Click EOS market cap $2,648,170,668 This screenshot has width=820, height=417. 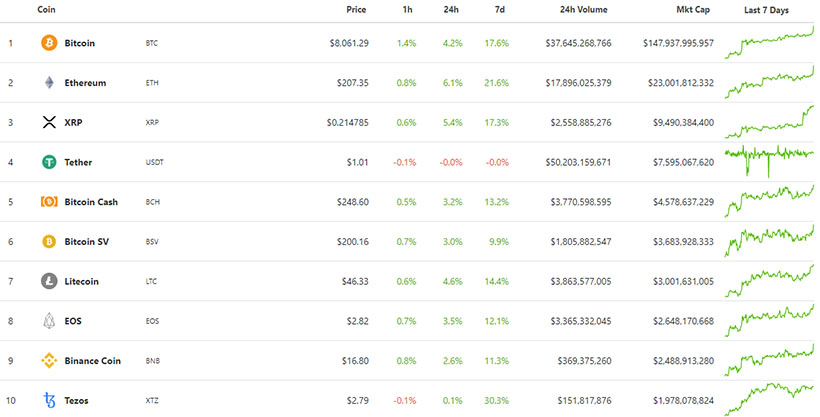(684, 321)
